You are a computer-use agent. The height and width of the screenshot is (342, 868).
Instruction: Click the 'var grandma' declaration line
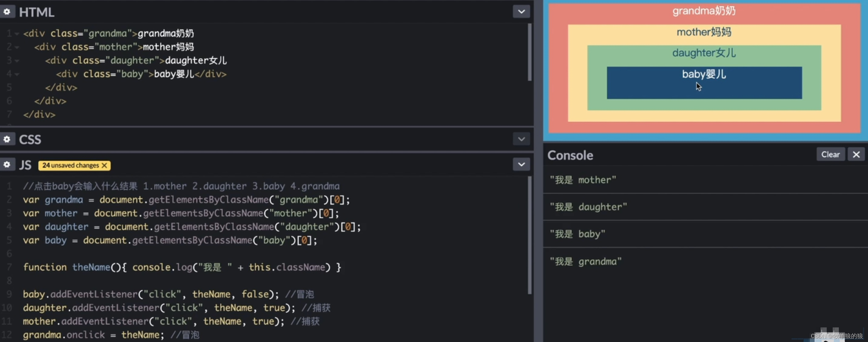186,199
